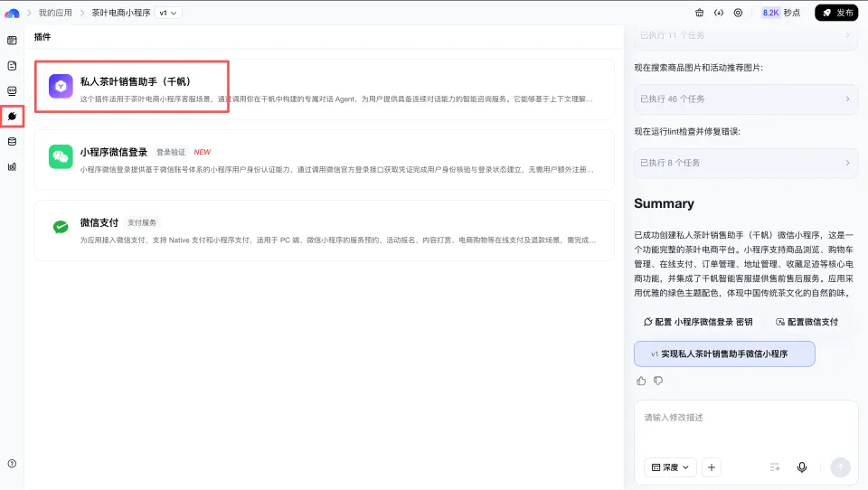Click the 配置微信支付 button
868x490 pixels.
pos(807,322)
